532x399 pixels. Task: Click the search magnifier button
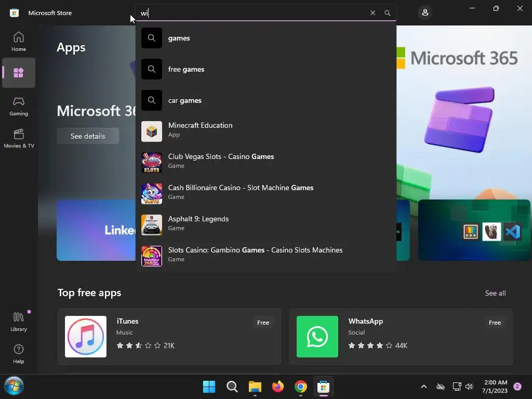click(x=388, y=13)
